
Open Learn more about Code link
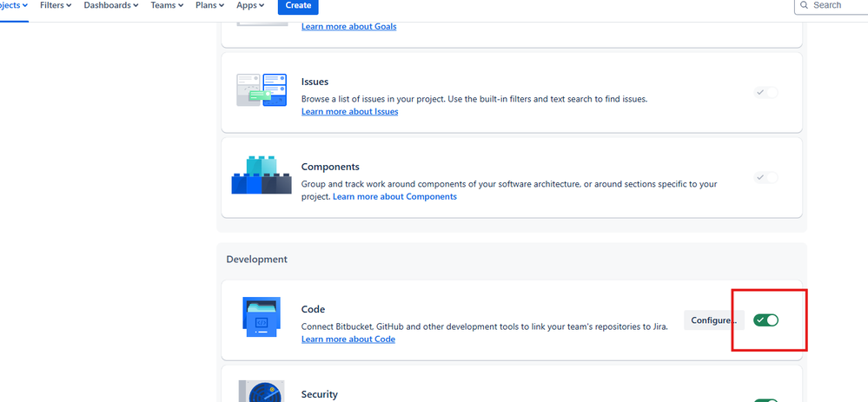pyautogui.click(x=348, y=339)
